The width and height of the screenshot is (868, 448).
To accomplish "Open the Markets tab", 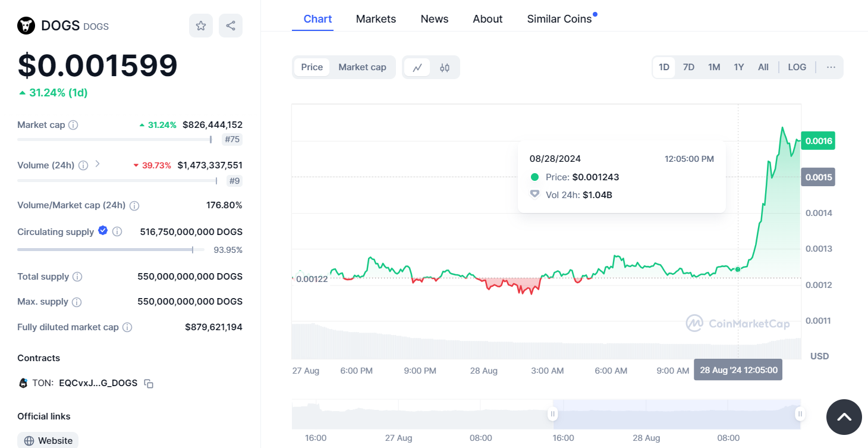I will click(x=376, y=19).
